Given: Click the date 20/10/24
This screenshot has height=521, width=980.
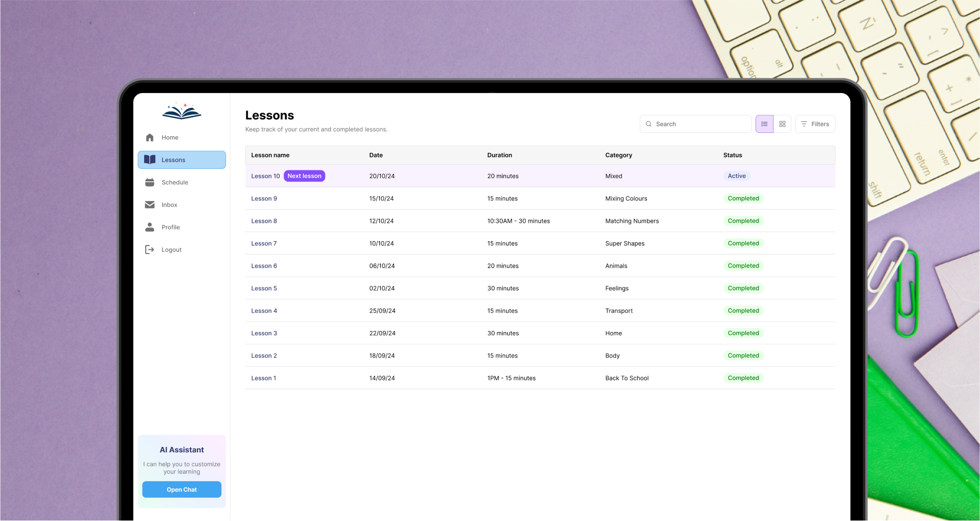Looking at the screenshot, I should pyautogui.click(x=382, y=176).
